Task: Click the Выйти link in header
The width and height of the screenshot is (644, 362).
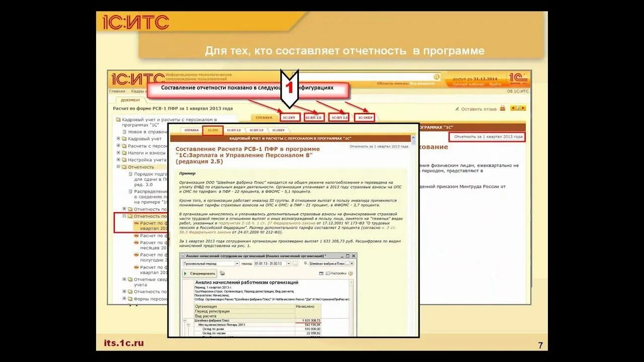Action: 495,84
